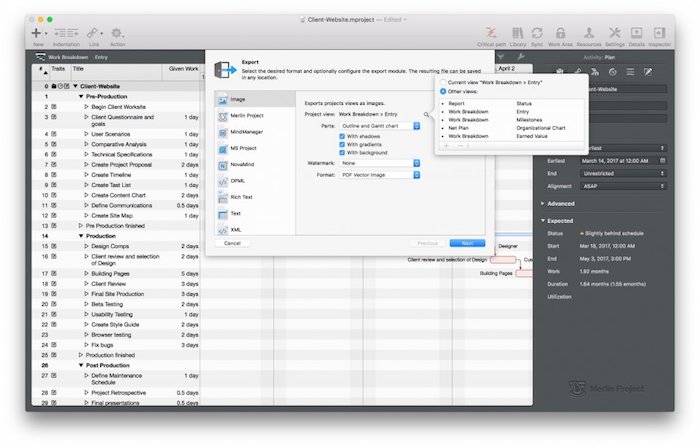Select the Current view radio button
The image size is (700, 448).
coord(443,83)
